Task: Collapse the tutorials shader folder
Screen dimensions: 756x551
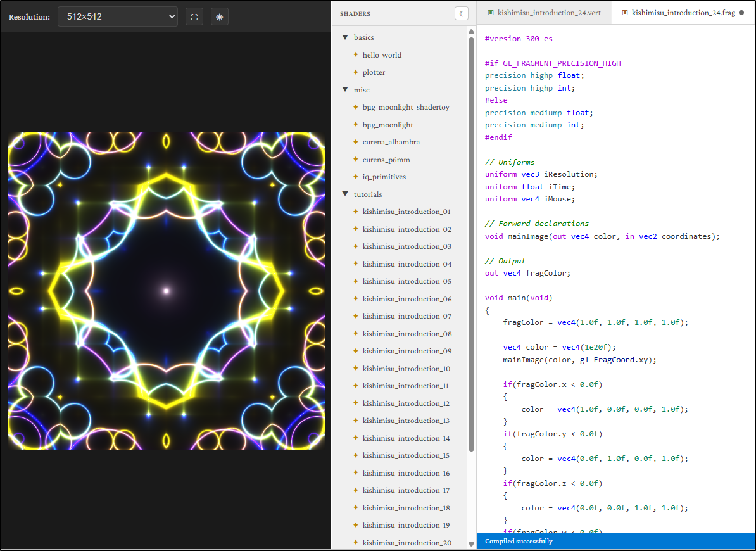Action: pos(345,194)
